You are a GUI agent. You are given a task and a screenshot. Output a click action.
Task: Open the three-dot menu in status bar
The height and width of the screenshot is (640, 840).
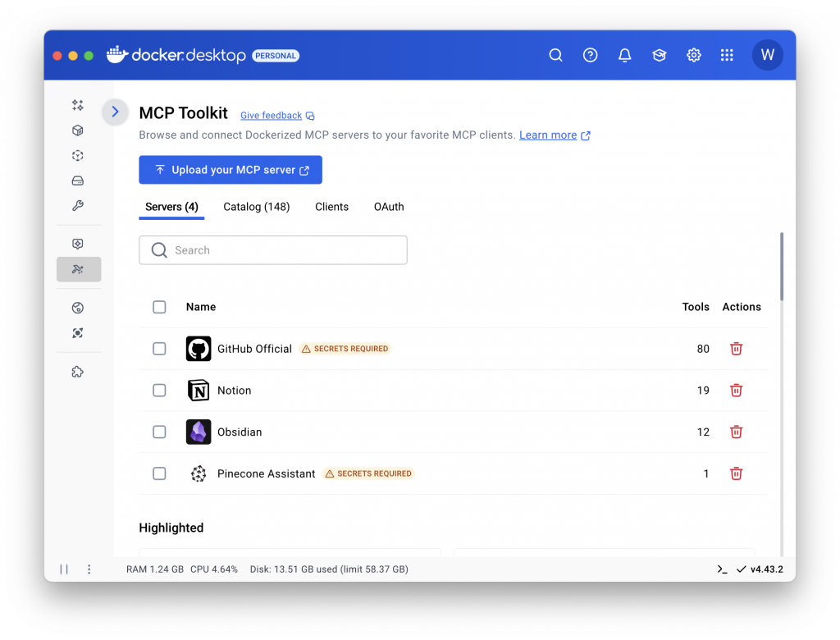point(89,569)
